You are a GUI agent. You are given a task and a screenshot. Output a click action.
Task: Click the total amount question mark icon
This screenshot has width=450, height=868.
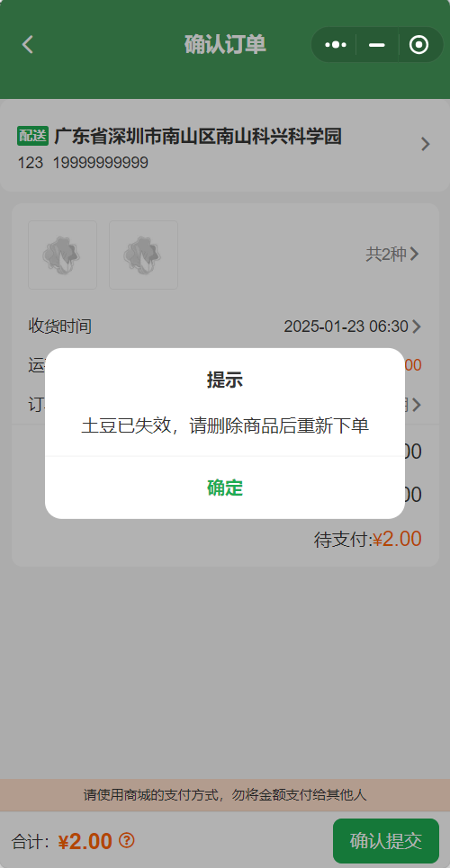click(126, 840)
